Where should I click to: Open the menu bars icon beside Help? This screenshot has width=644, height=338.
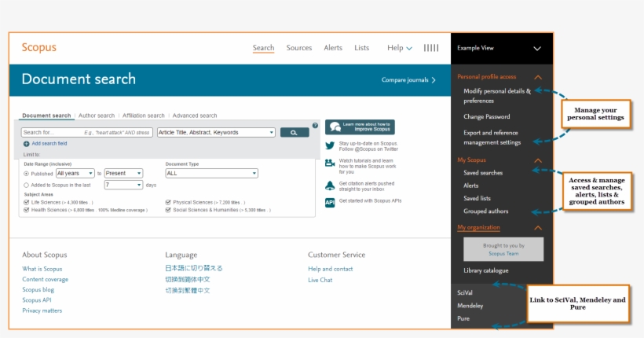click(431, 48)
